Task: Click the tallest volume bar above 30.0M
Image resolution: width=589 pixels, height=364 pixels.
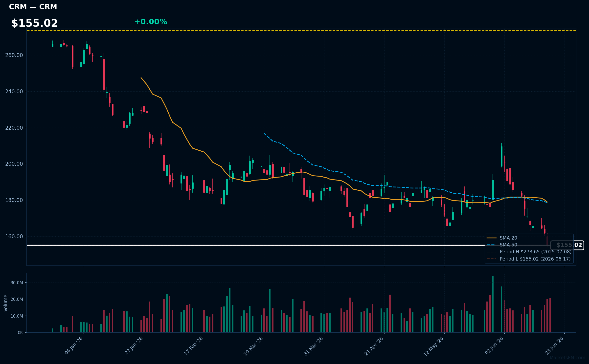Action: [x=493, y=304]
